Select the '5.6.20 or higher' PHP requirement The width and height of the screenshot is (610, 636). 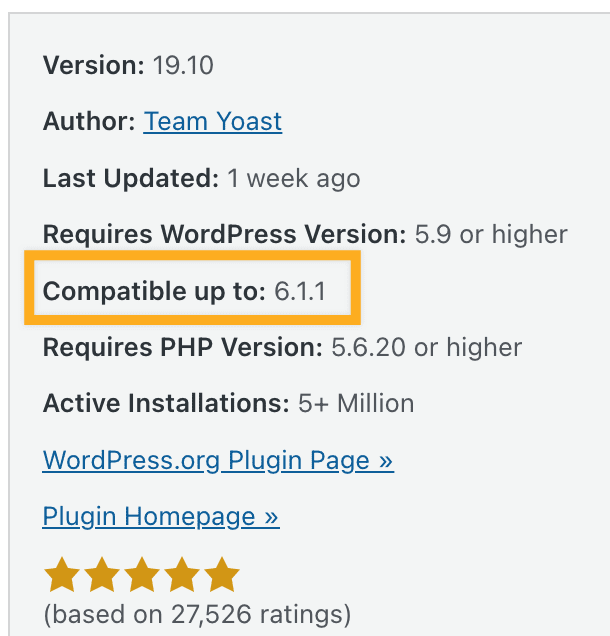(427, 348)
